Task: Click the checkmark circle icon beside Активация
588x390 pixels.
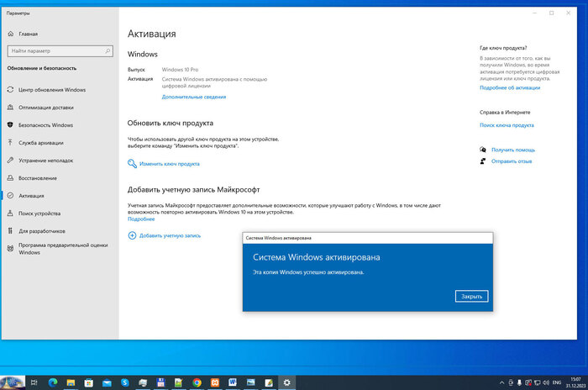Action: (10, 196)
